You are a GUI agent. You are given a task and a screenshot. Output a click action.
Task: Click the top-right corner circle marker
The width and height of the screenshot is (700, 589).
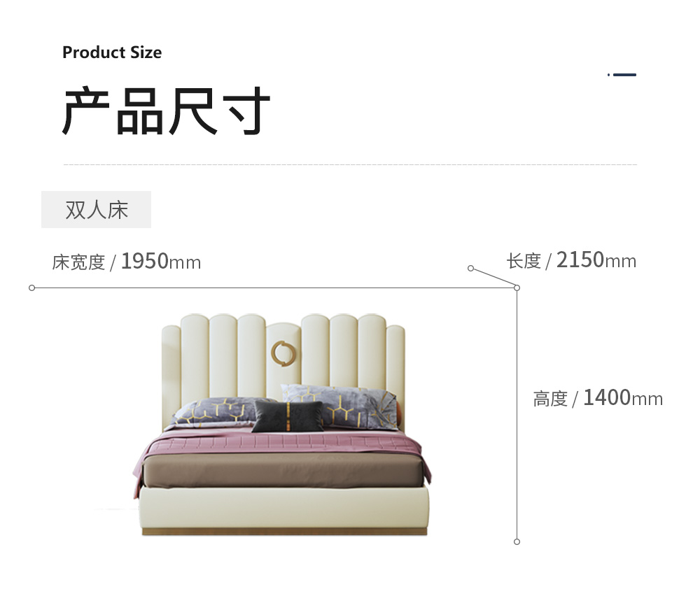(517, 288)
